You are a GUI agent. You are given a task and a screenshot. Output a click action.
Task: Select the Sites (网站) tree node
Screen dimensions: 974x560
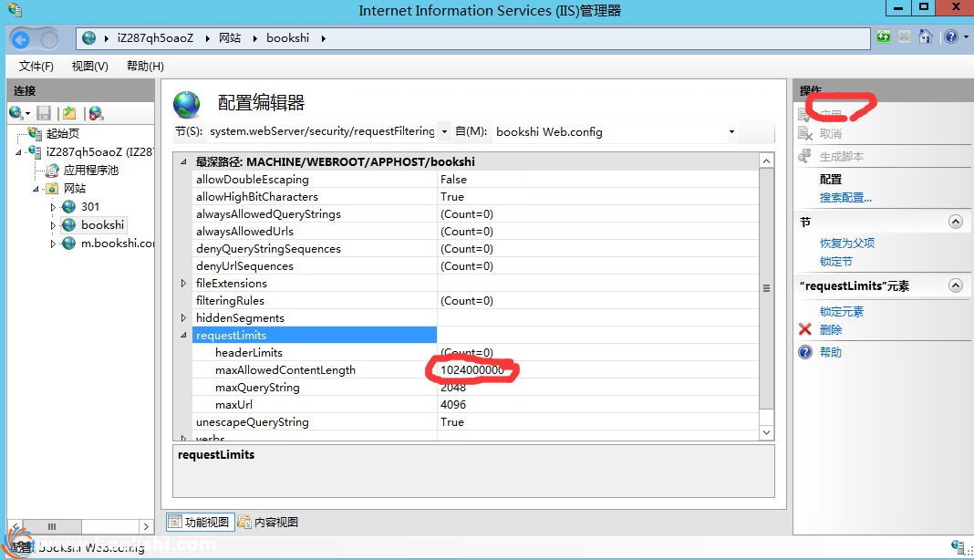(75, 188)
